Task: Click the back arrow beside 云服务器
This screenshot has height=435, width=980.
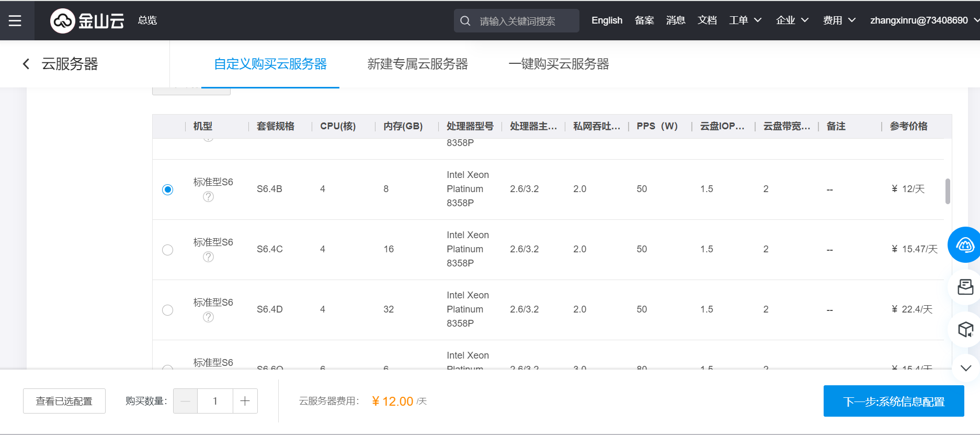Action: 26,64
